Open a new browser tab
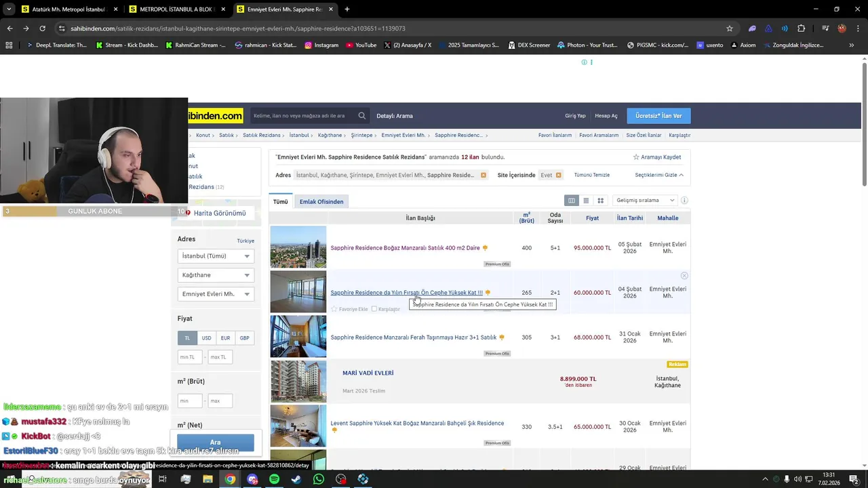Screen dimensions: 868x488 pyautogui.click(x=347, y=9)
